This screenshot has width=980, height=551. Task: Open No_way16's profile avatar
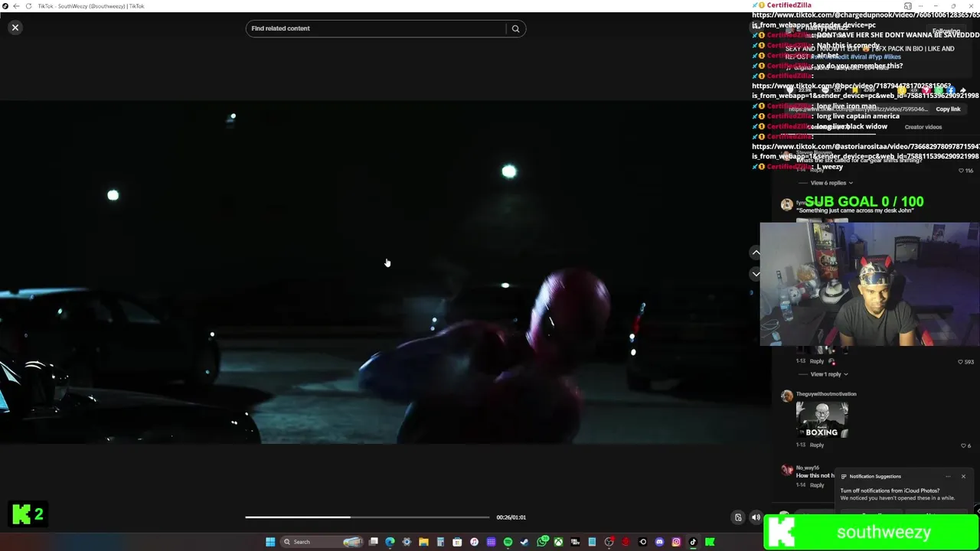click(786, 470)
